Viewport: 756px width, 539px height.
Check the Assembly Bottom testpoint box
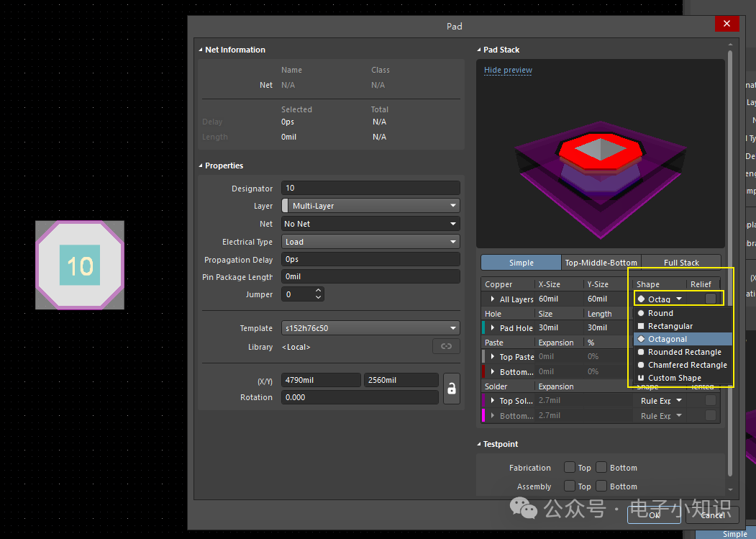pyautogui.click(x=601, y=486)
